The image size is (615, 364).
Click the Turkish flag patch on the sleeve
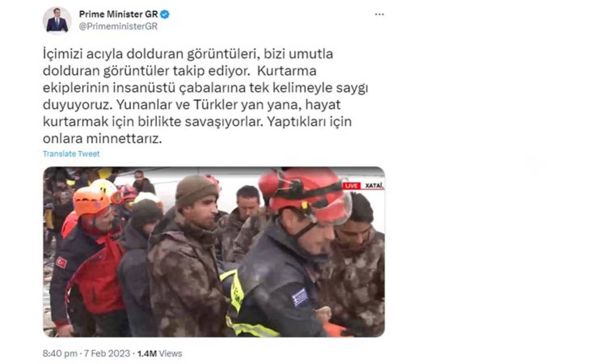coord(61,263)
